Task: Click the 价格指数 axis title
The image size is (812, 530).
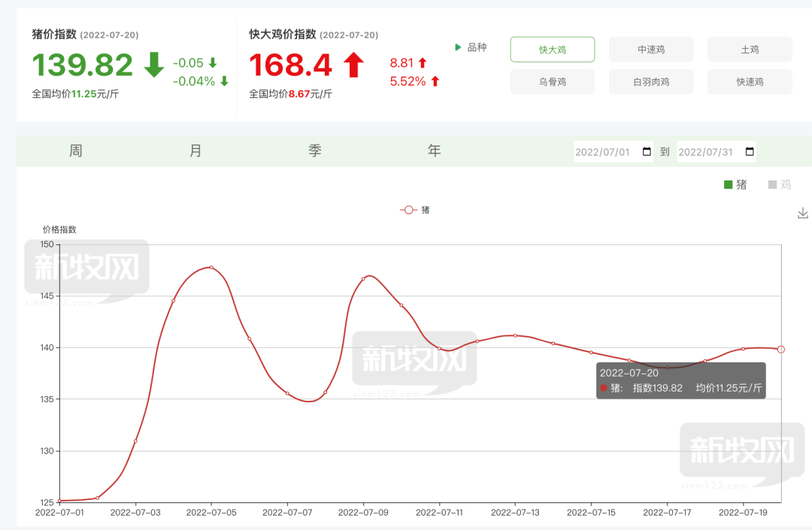Action: click(x=59, y=229)
